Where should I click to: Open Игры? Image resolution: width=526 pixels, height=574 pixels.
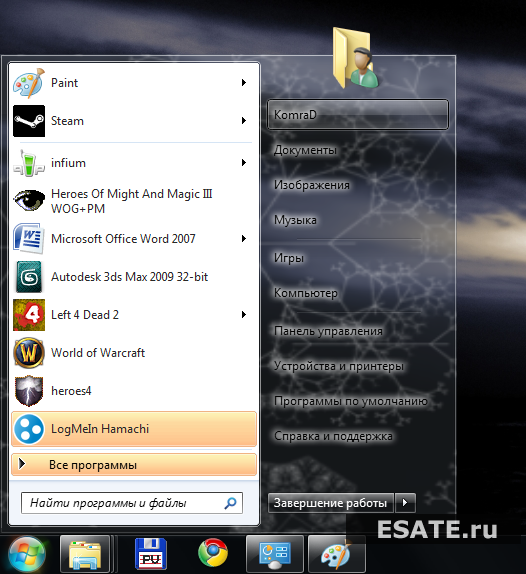pyautogui.click(x=289, y=258)
